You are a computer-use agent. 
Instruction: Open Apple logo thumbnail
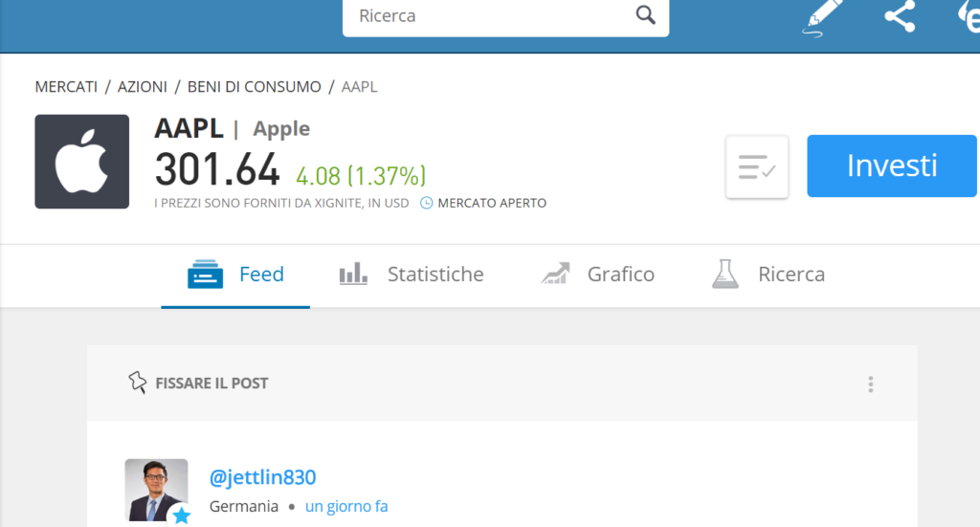click(82, 162)
